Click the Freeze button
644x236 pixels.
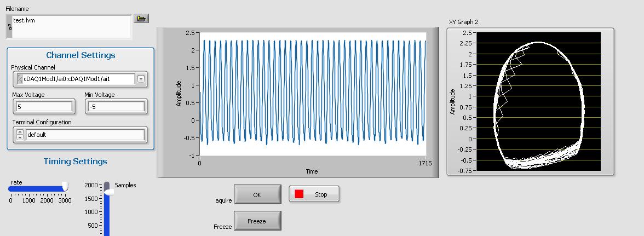pyautogui.click(x=257, y=221)
